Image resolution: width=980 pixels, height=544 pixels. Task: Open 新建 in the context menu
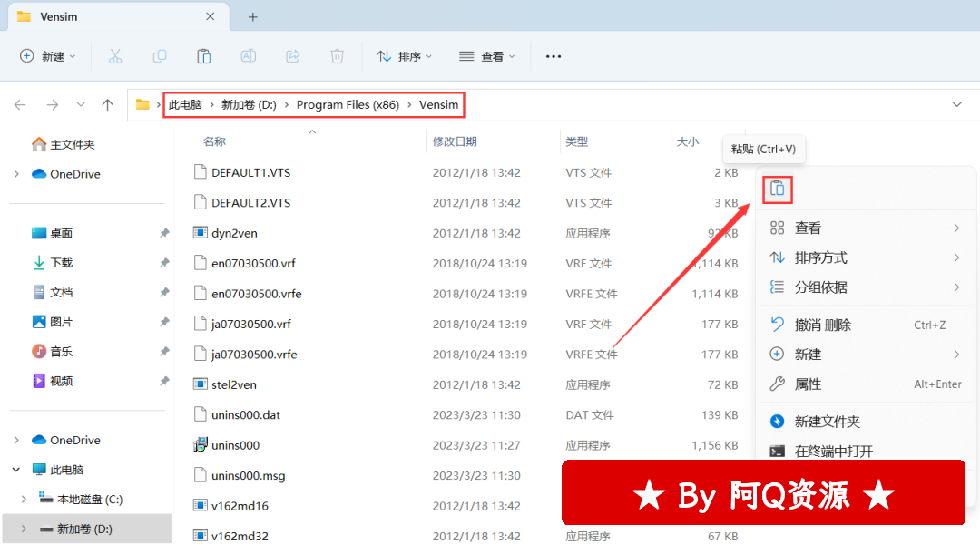tap(866, 355)
